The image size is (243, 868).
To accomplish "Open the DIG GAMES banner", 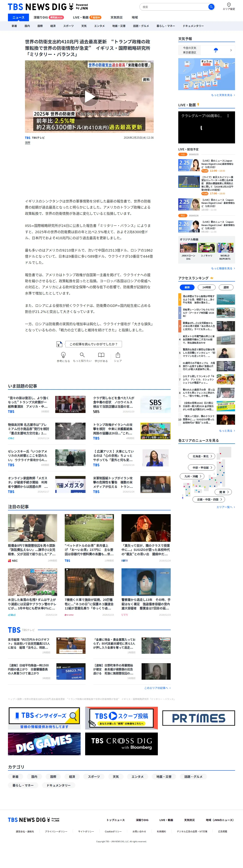I will tap(44, 744).
